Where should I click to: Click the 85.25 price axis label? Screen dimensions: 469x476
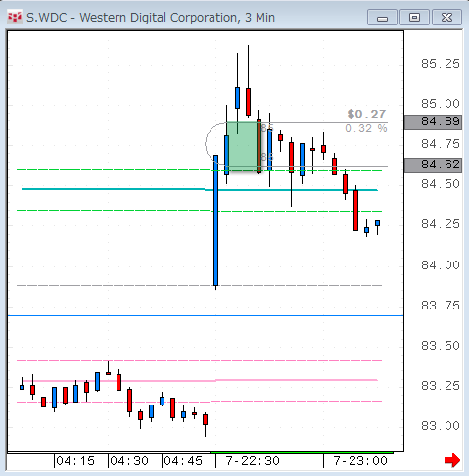(441, 64)
